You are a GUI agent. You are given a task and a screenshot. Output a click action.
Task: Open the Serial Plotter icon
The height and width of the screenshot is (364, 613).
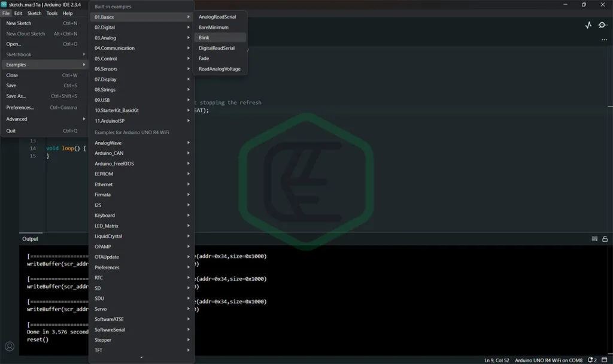click(588, 25)
